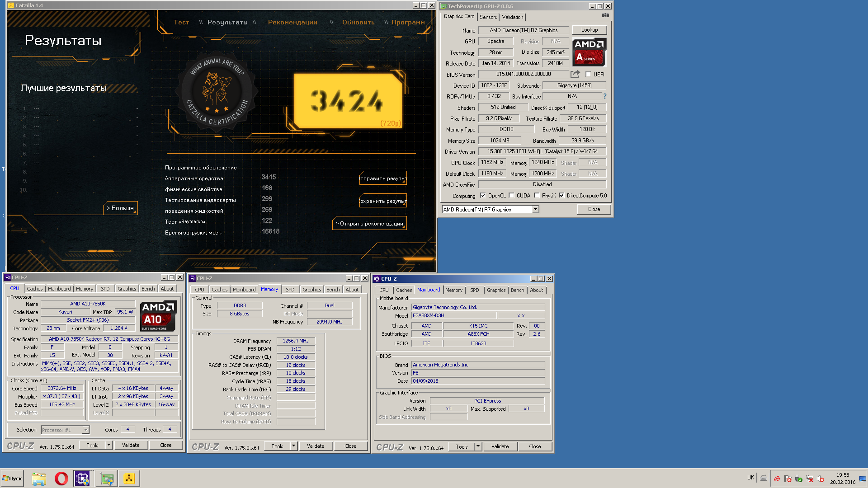
Task: Click the Сохранить результат button
Action: pos(383,201)
